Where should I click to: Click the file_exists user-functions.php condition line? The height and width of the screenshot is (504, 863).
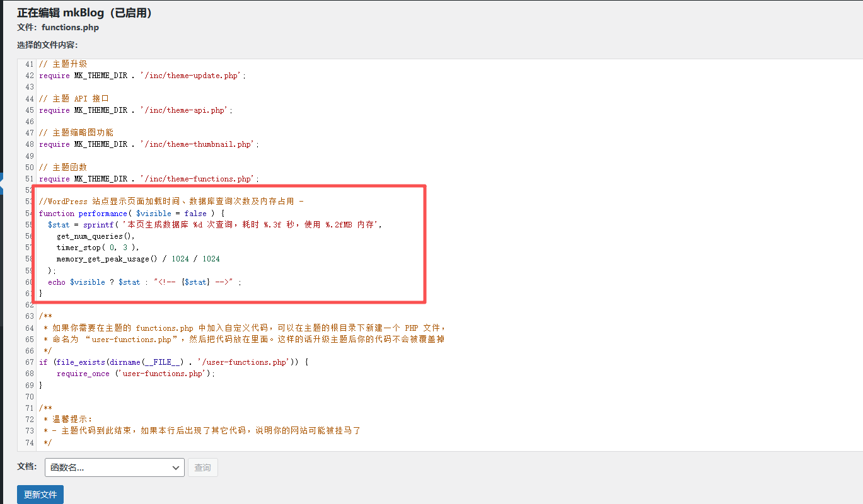click(x=173, y=362)
